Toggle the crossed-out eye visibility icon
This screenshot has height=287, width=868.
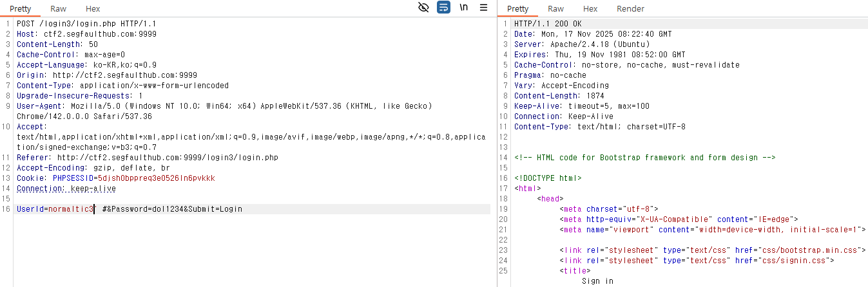(x=423, y=8)
